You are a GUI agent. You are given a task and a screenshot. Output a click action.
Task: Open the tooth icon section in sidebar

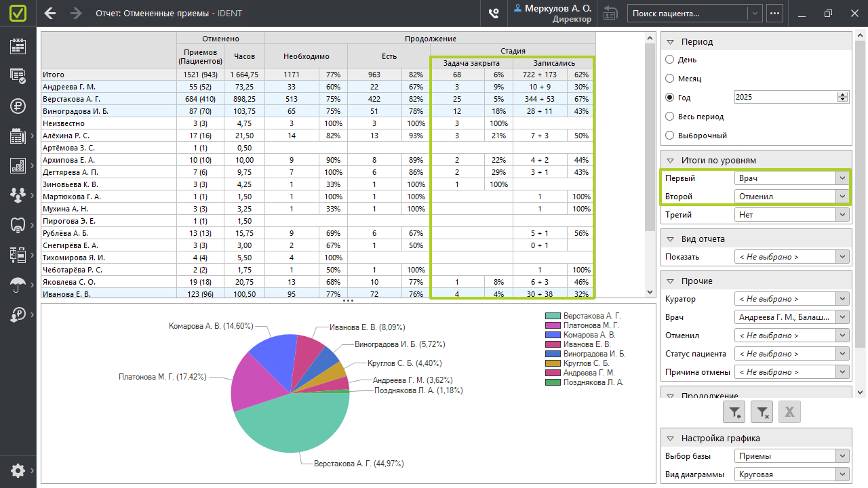click(18, 224)
